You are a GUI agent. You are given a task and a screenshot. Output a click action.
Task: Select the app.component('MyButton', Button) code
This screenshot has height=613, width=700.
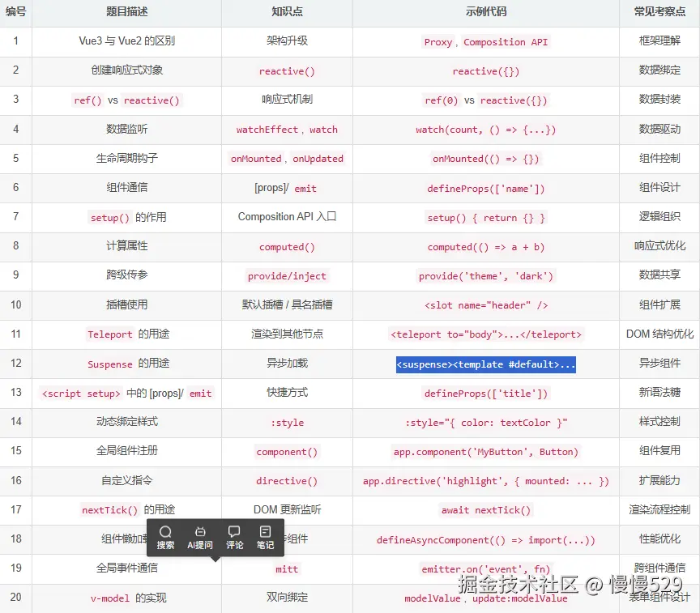(484, 452)
